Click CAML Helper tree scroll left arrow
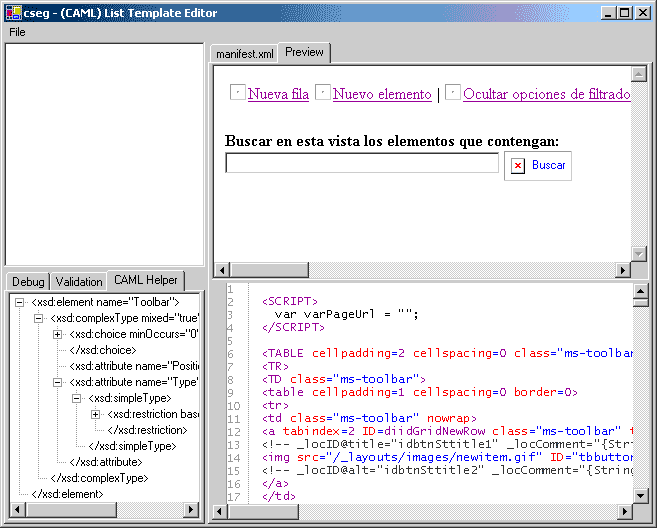 pos(18,510)
